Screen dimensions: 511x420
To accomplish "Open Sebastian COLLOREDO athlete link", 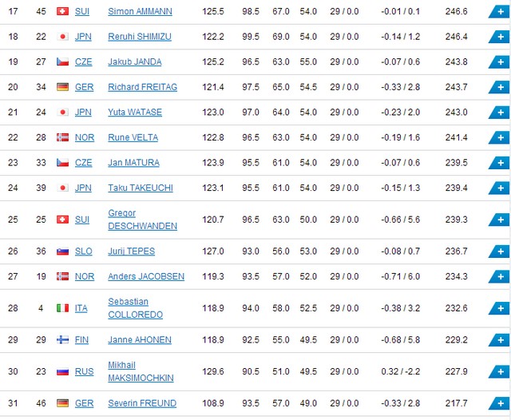I will click(135, 308).
